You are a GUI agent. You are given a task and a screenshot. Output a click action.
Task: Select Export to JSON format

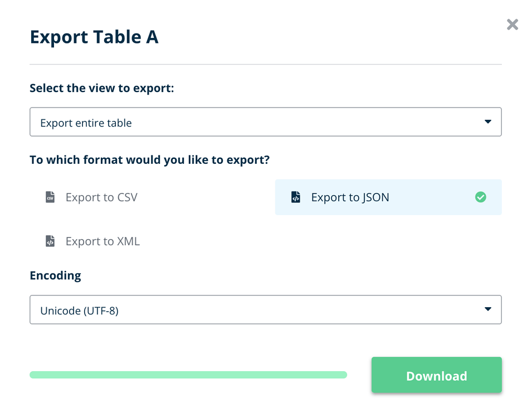click(388, 197)
